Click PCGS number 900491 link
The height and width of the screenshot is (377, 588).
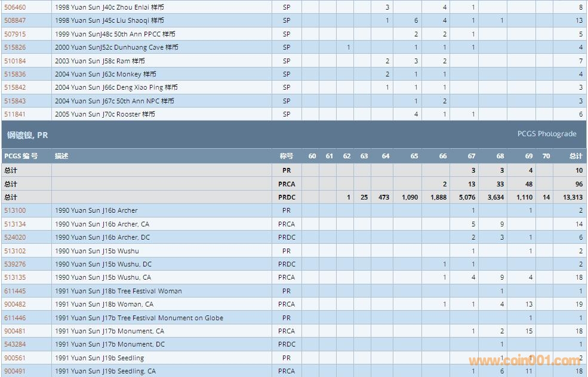click(15, 371)
